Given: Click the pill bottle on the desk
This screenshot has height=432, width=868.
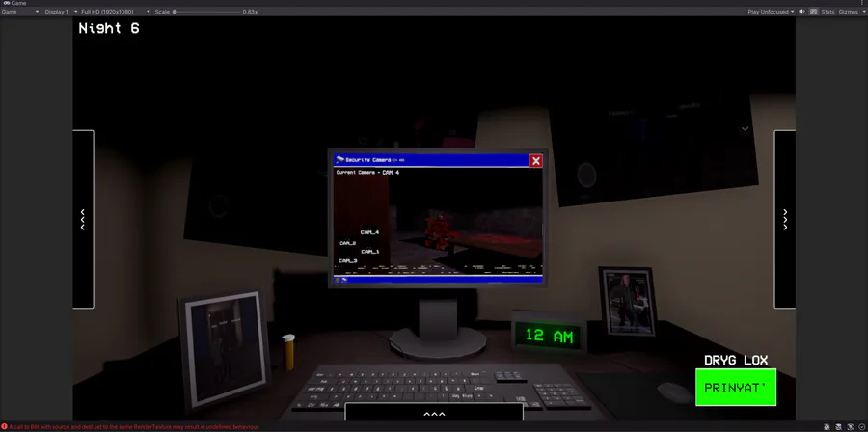Looking at the screenshot, I should (288, 352).
